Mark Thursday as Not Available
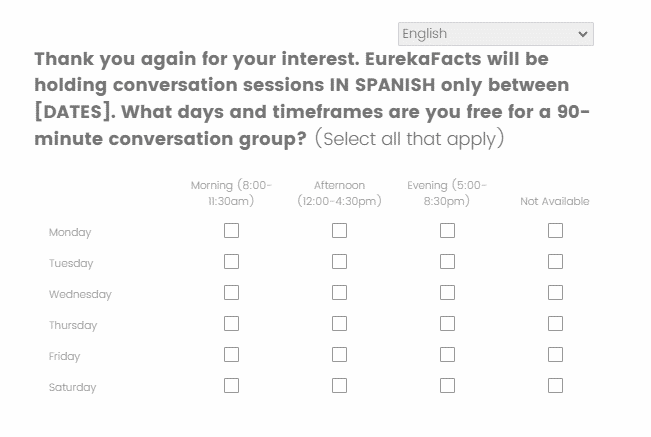 (x=555, y=324)
